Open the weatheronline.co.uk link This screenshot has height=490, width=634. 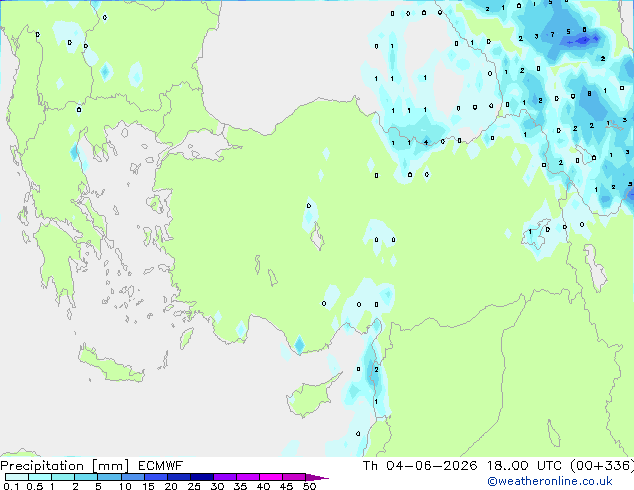[x=550, y=481]
